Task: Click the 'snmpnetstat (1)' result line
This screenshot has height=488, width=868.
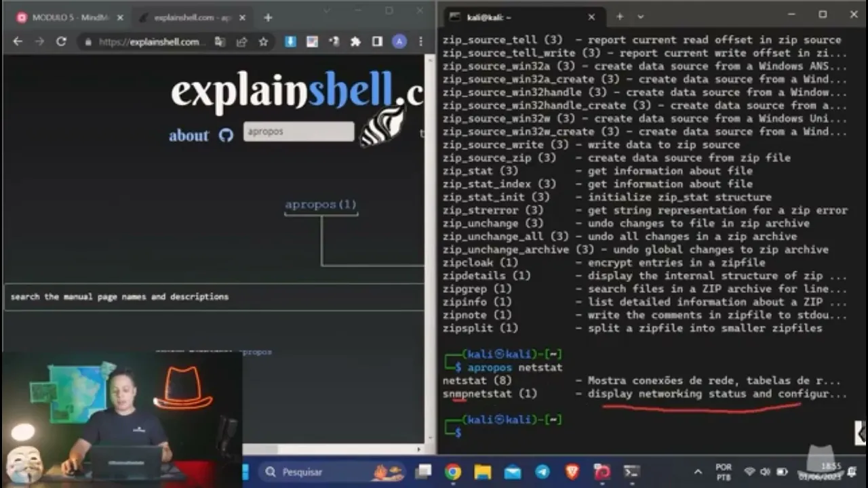Action: coord(644,394)
